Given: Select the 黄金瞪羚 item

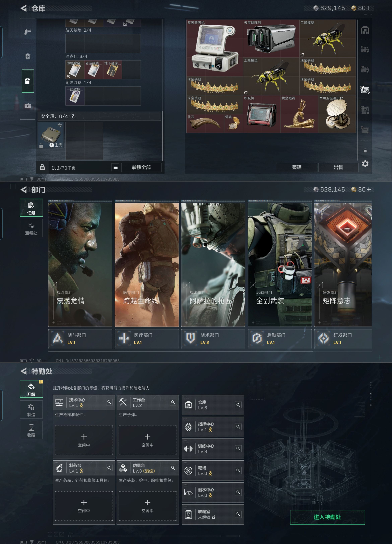Looking at the screenshot, I should pyautogui.click(x=300, y=114).
